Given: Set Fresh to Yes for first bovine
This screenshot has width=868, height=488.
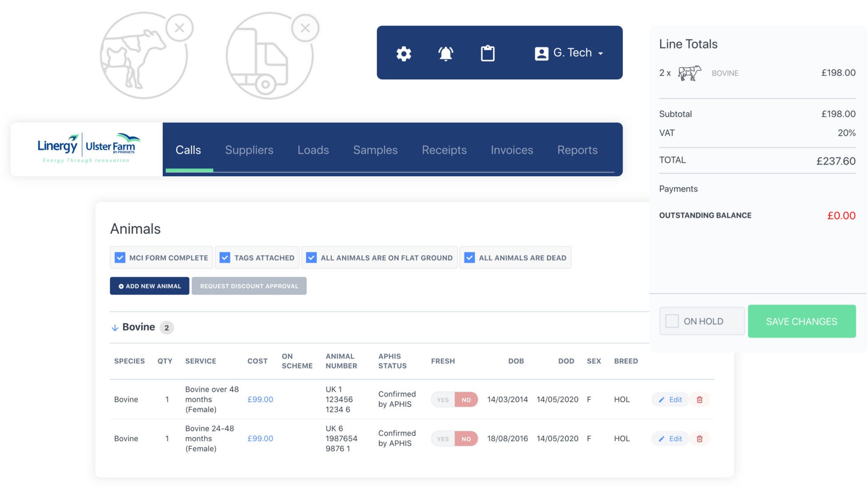Looking at the screenshot, I should click(x=443, y=399).
